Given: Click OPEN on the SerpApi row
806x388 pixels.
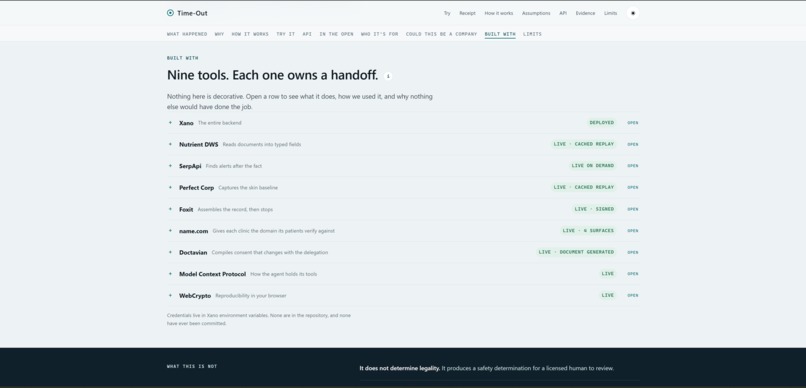Looking at the screenshot, I should pos(632,166).
